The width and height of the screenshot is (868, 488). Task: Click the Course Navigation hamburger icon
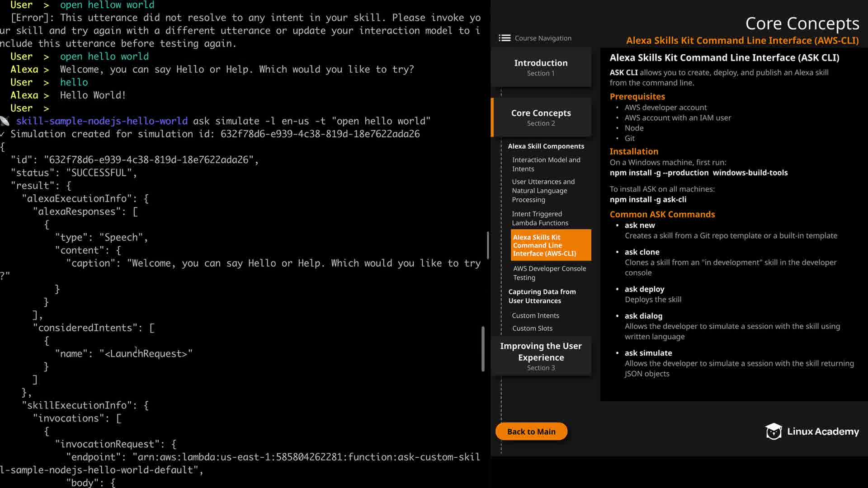504,38
